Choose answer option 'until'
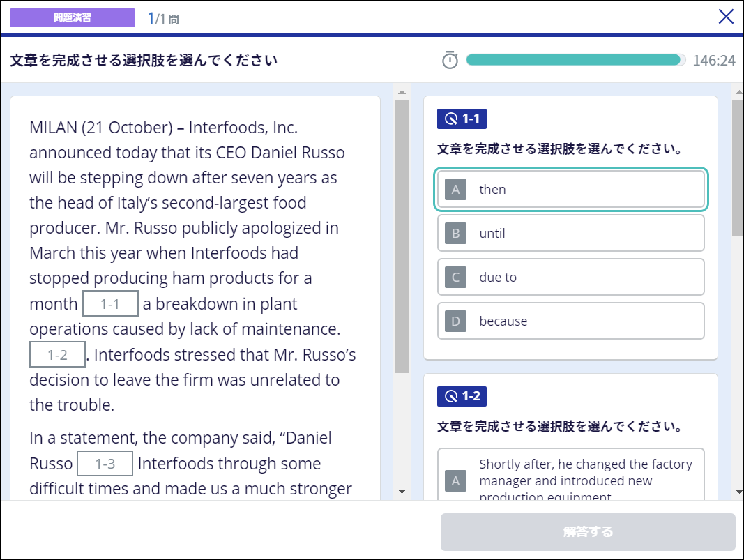The image size is (744, 560). click(570, 234)
